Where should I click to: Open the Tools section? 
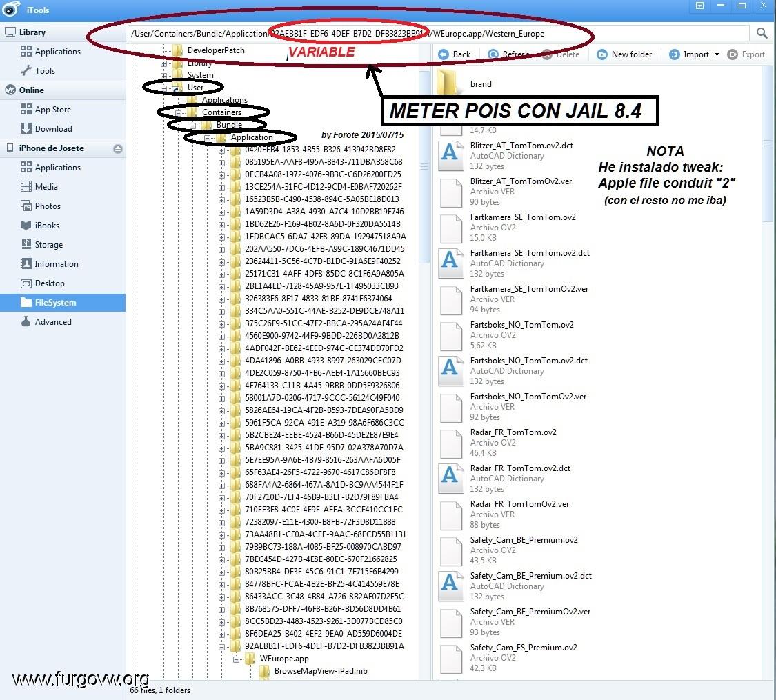(x=45, y=71)
